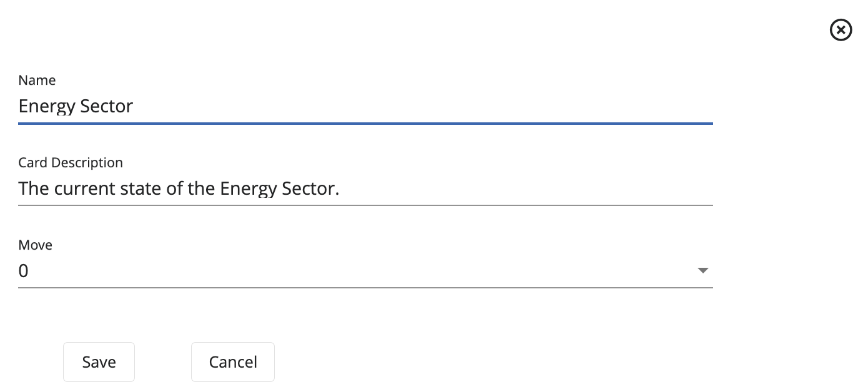Click the "0" value in Move selector
Viewport: 868px width, 392px height.
click(x=24, y=271)
